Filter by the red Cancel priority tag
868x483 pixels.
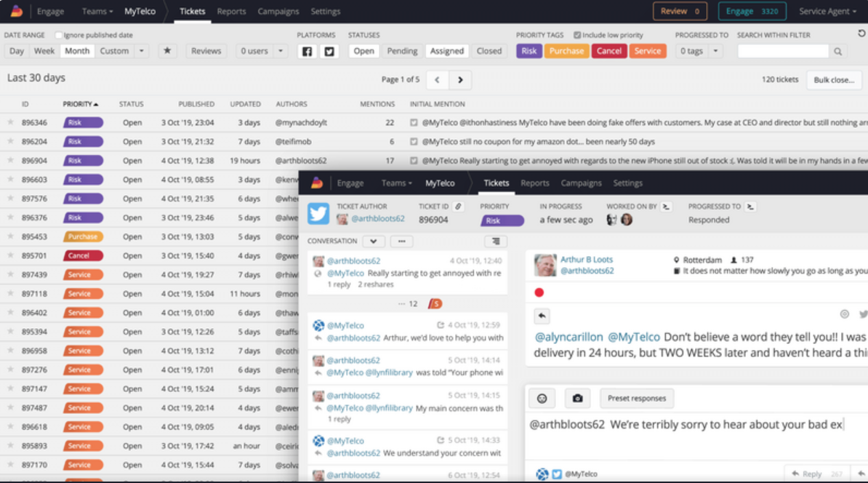[x=609, y=51]
